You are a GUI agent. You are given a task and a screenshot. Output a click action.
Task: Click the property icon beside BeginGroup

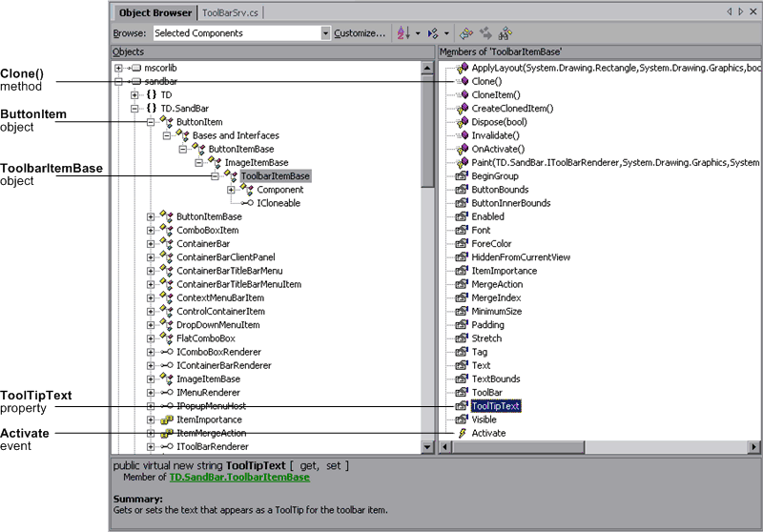click(x=462, y=175)
